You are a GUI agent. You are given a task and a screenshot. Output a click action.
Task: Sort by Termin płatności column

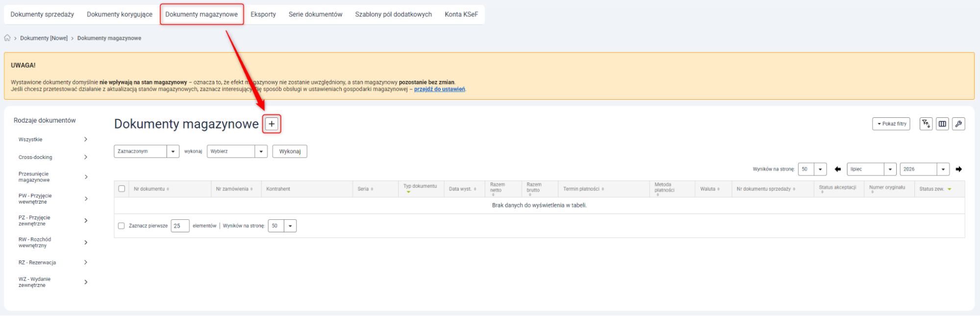tap(583, 189)
